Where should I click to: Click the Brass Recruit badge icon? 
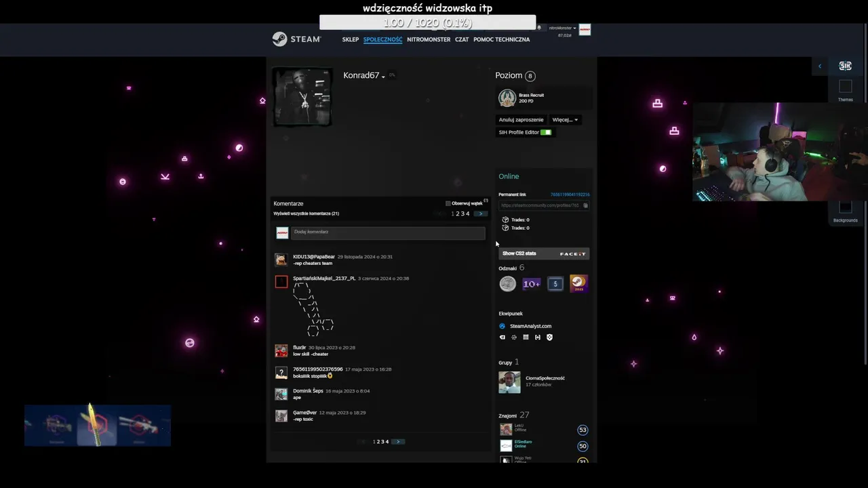click(507, 98)
